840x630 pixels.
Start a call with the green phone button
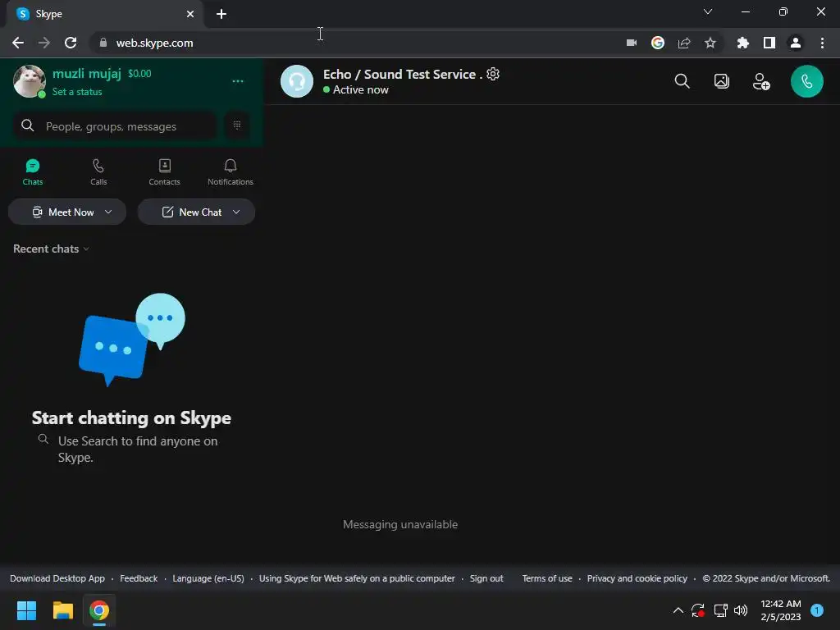(x=807, y=81)
